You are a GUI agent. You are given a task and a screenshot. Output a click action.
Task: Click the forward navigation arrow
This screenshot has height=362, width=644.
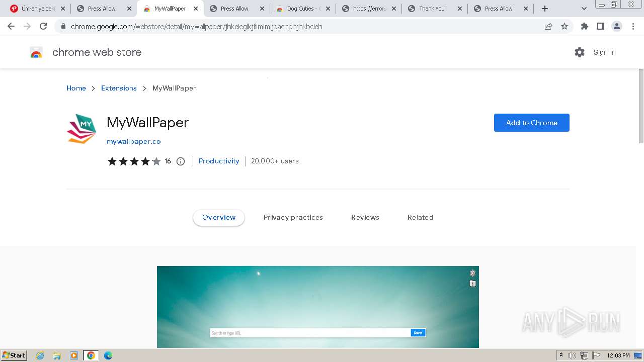27,26
